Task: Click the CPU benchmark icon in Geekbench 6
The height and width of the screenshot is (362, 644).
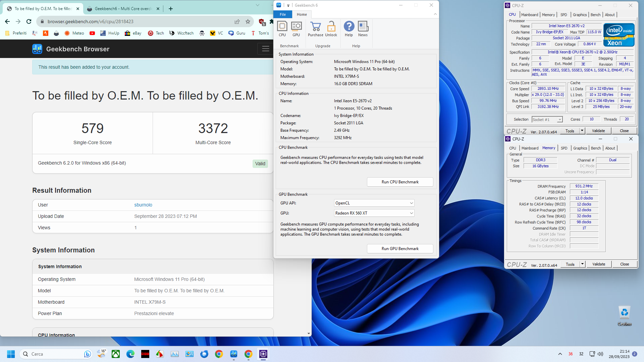Action: (282, 29)
